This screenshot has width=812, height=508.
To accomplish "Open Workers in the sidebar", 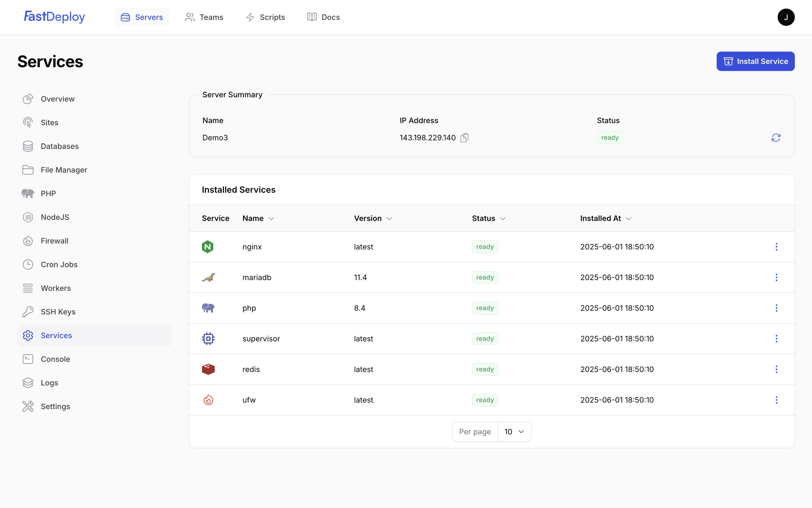I will coord(94,288).
